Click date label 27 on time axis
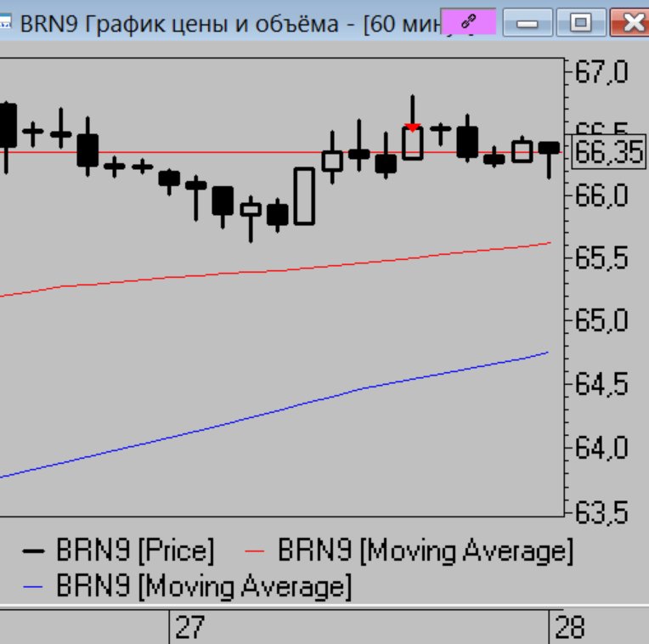The height and width of the screenshot is (644, 649). pos(189,628)
